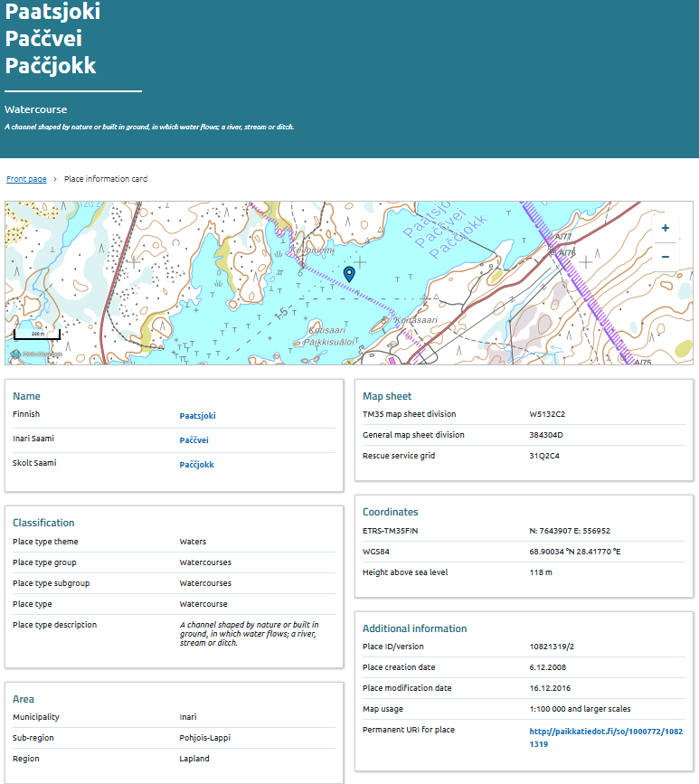Click the height value 118 m

pyautogui.click(x=541, y=572)
